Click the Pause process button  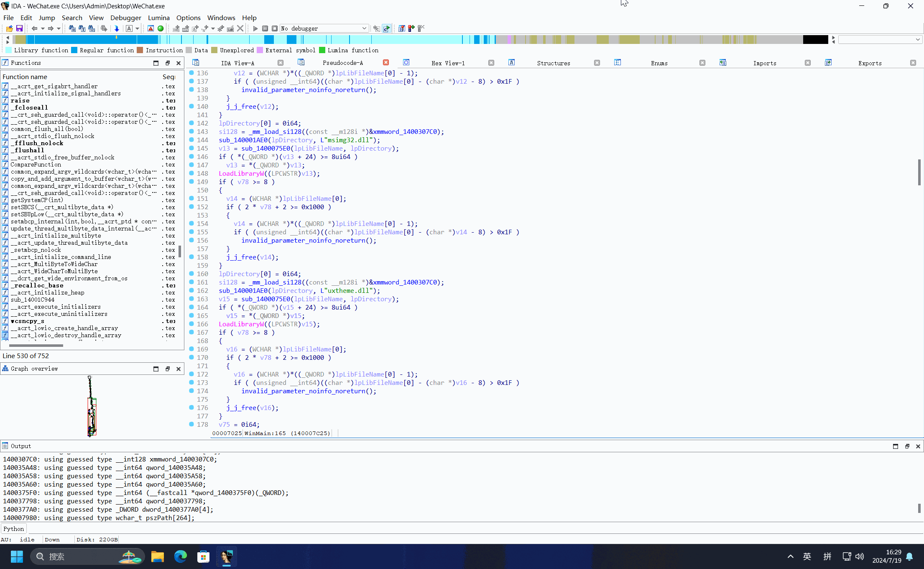[x=265, y=28]
